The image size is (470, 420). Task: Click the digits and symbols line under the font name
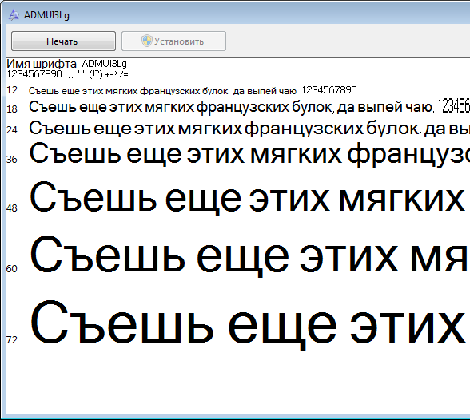67,74
